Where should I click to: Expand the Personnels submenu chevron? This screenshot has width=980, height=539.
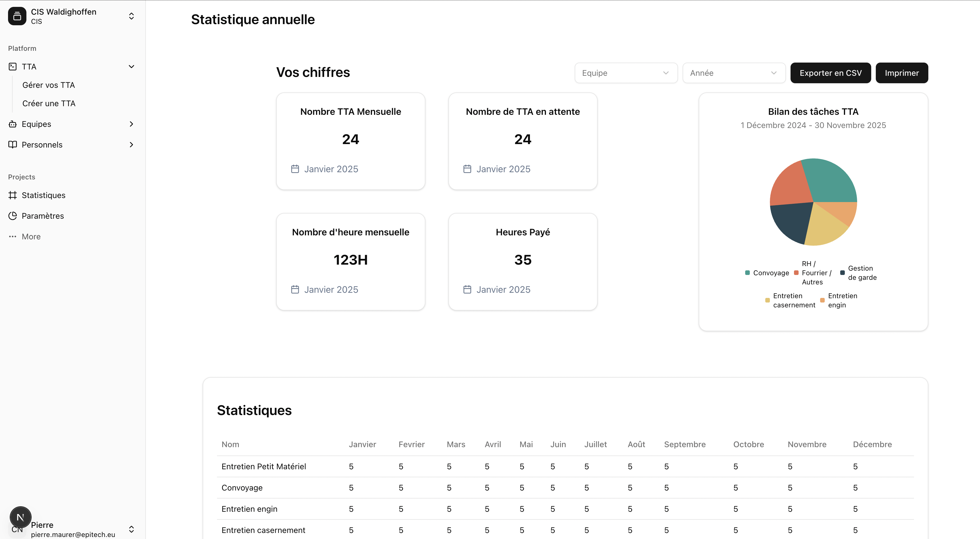131,145
